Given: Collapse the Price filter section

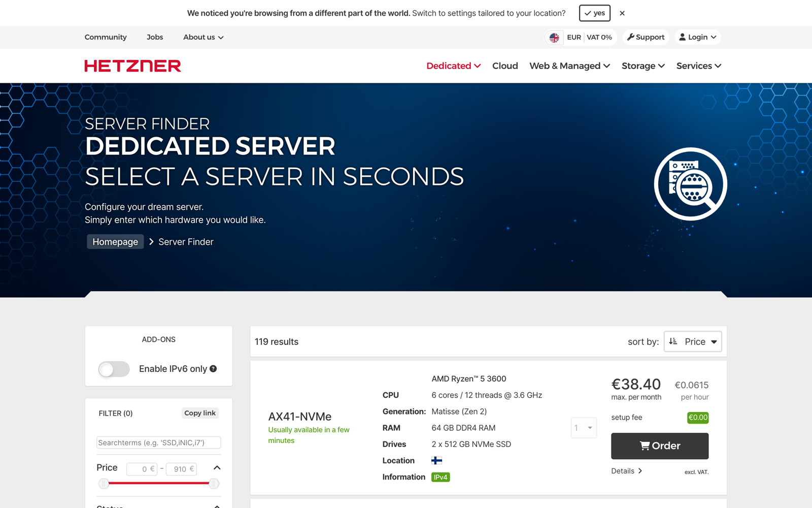Looking at the screenshot, I should click(217, 468).
